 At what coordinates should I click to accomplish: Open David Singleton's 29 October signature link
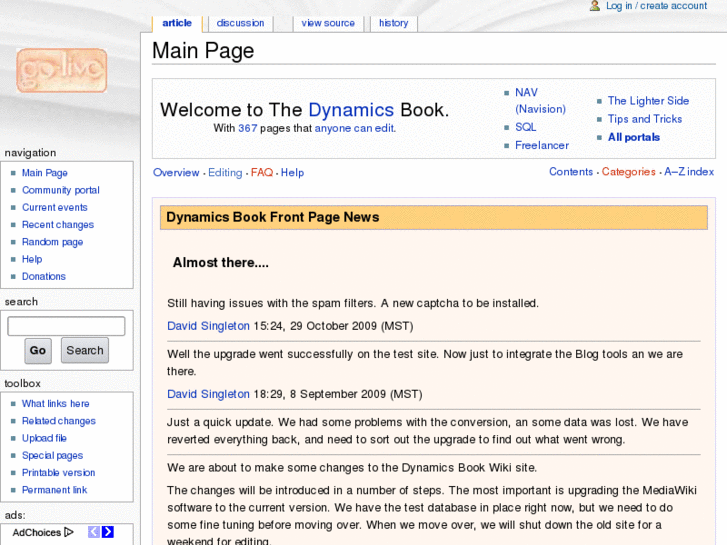[x=208, y=326]
